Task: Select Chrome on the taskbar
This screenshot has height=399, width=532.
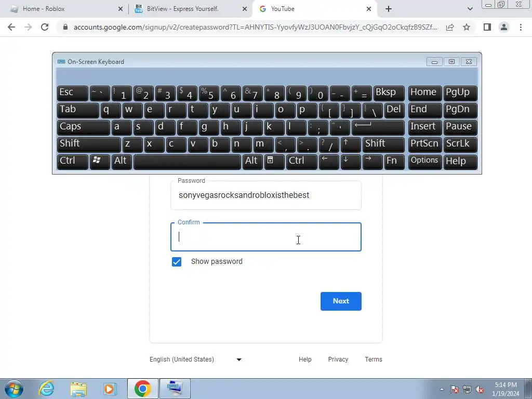Action: pyautogui.click(x=142, y=389)
